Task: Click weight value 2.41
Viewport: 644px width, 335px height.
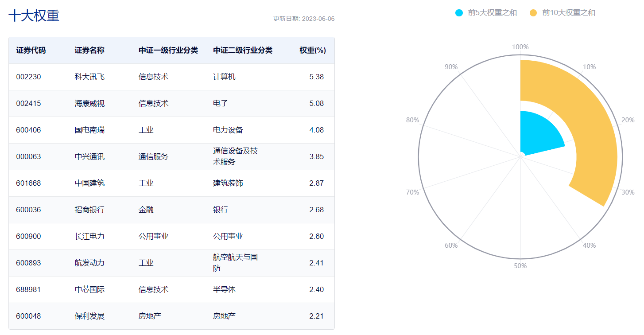Action: coord(317,263)
